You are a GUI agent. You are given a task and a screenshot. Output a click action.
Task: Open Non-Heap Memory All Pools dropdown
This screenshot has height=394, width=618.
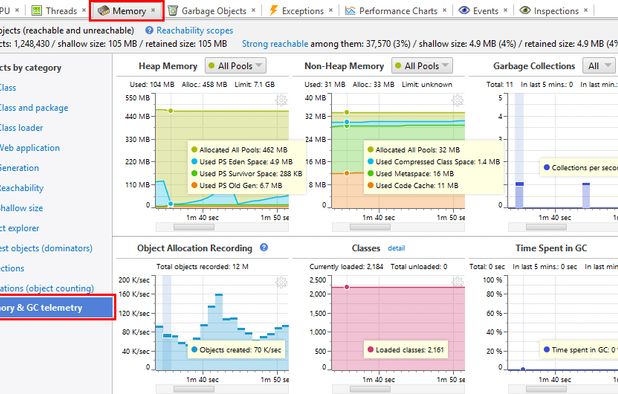coord(422,66)
